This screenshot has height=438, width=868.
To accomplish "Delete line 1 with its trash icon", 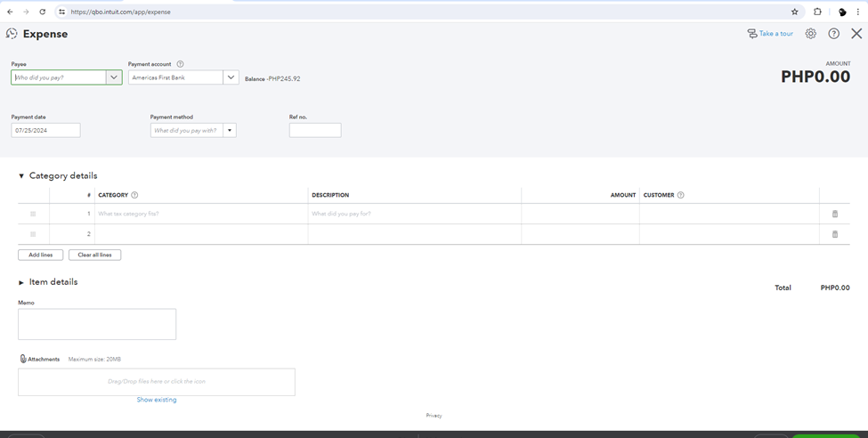I will point(835,214).
